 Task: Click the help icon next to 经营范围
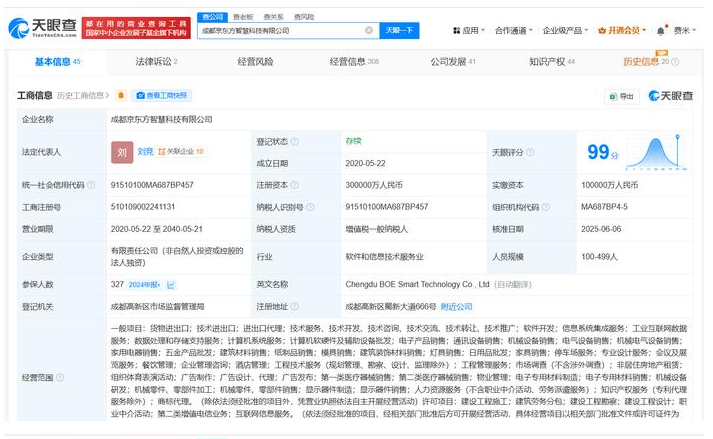pyautogui.click(x=60, y=378)
